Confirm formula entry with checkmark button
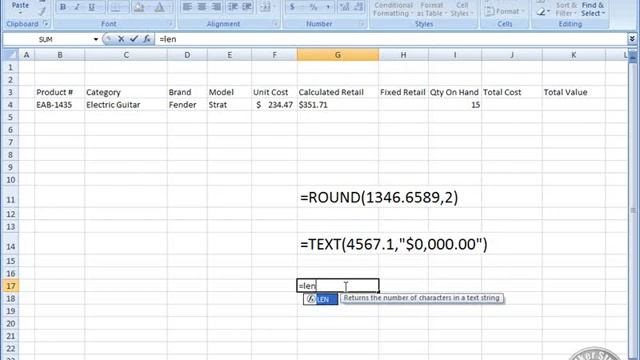Viewport: 640px width, 360px height. click(x=134, y=39)
